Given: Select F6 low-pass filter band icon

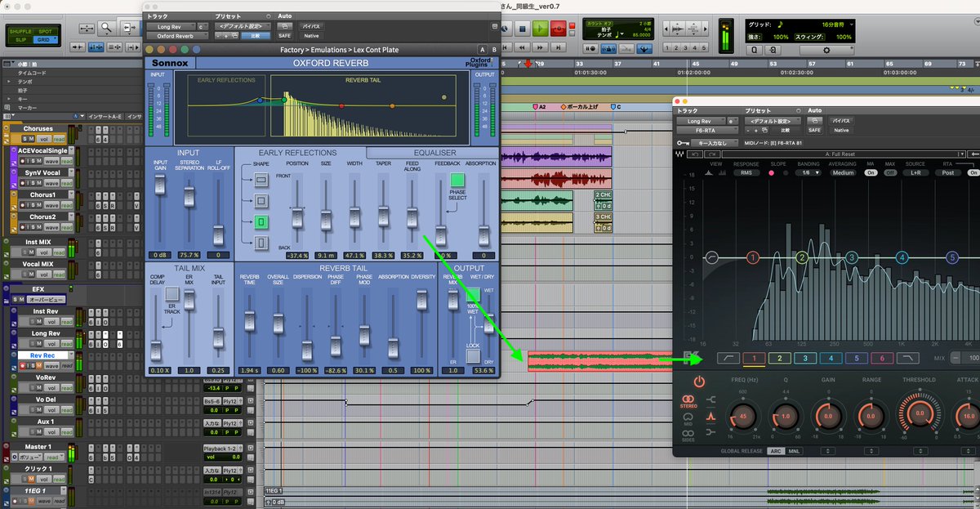Looking at the screenshot, I should 906,358.
